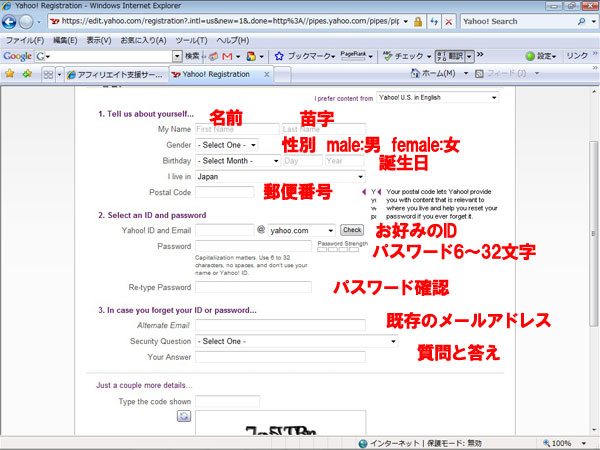Image resolution: width=600 pixels, height=450 pixels.
Task: Click the Re-type Password input field
Action: (x=253, y=287)
